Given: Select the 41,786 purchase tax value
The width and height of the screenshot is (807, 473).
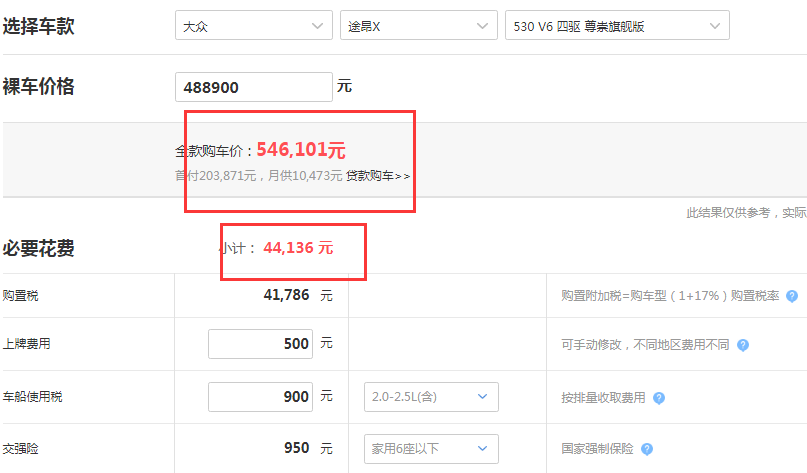Looking at the screenshot, I should pyautogui.click(x=286, y=295).
